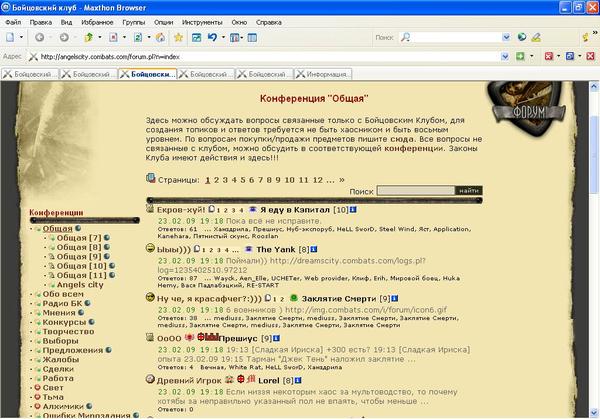Open the Группы menu

tap(134, 22)
